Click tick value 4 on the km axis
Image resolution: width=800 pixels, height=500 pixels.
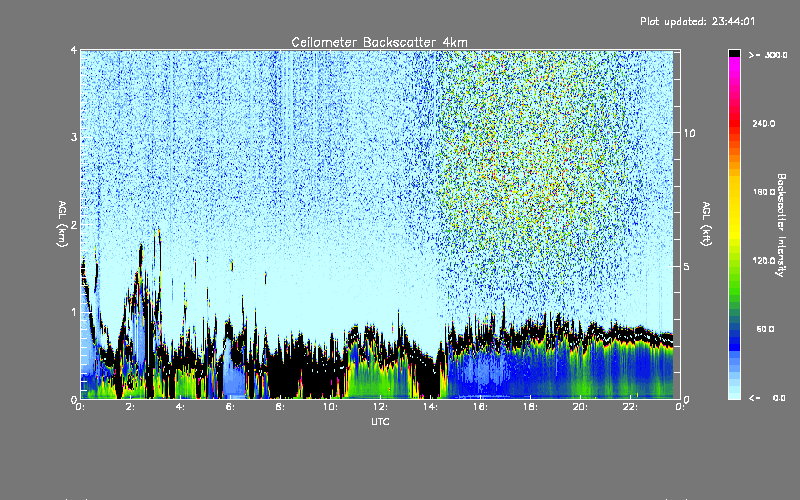tap(74, 51)
